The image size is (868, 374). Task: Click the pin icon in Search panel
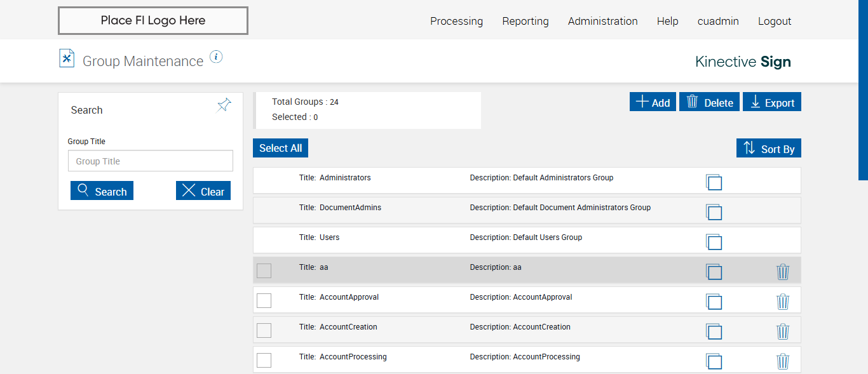[x=224, y=105]
